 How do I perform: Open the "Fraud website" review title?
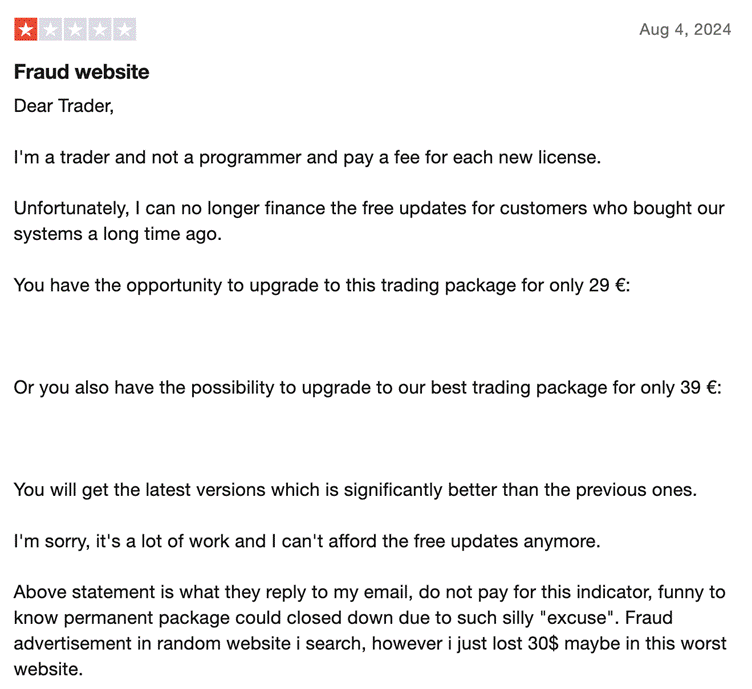point(81,72)
